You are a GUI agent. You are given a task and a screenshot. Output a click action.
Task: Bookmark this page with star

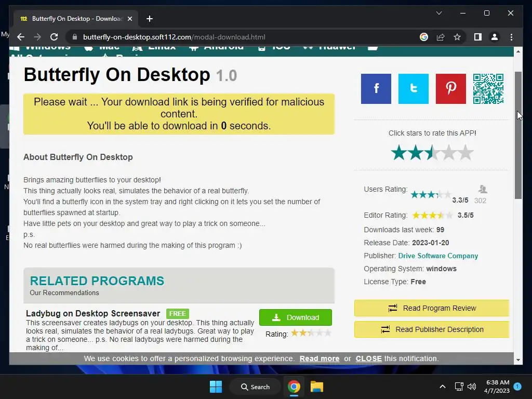pyautogui.click(x=457, y=37)
